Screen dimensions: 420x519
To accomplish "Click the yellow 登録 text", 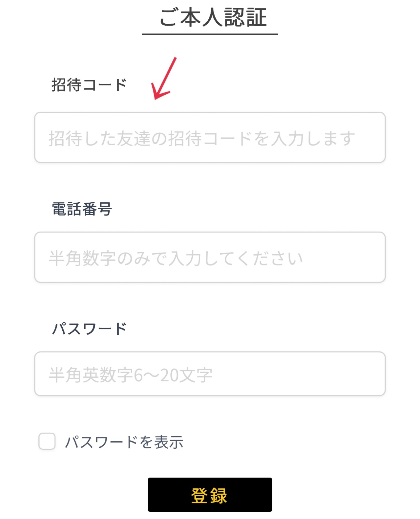I will tap(209, 495).
